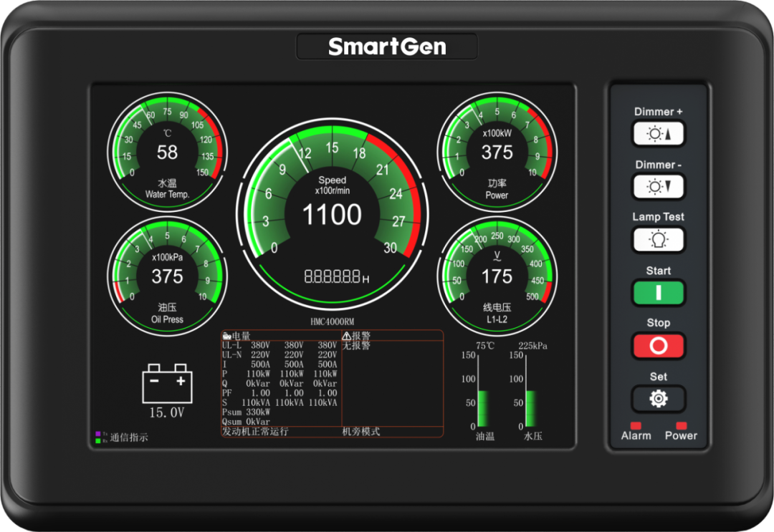Screen dimensions: 774x532
Task: Select the 水压 water pressure label
Action: coord(532,436)
